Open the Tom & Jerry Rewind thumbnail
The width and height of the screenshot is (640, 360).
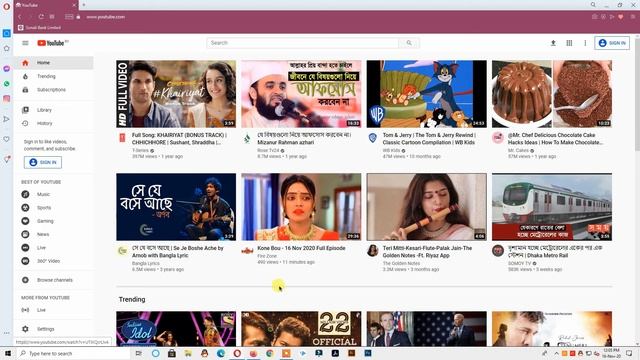(x=427, y=94)
